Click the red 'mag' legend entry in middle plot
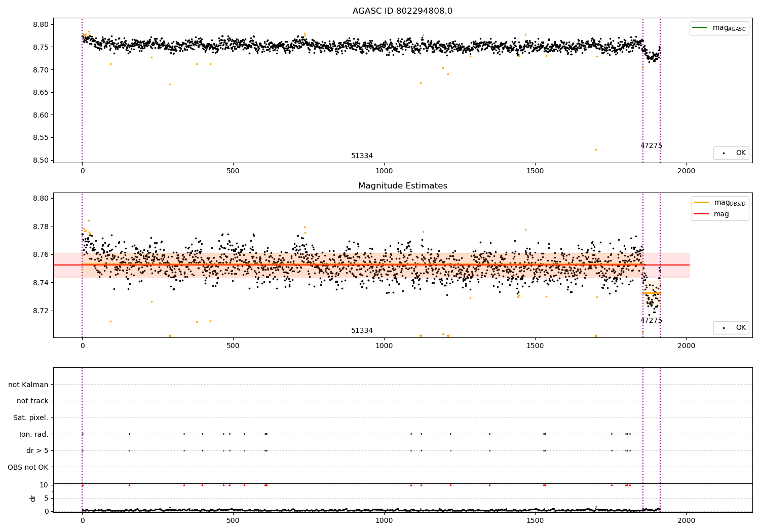760x532 pixels. 712,214
